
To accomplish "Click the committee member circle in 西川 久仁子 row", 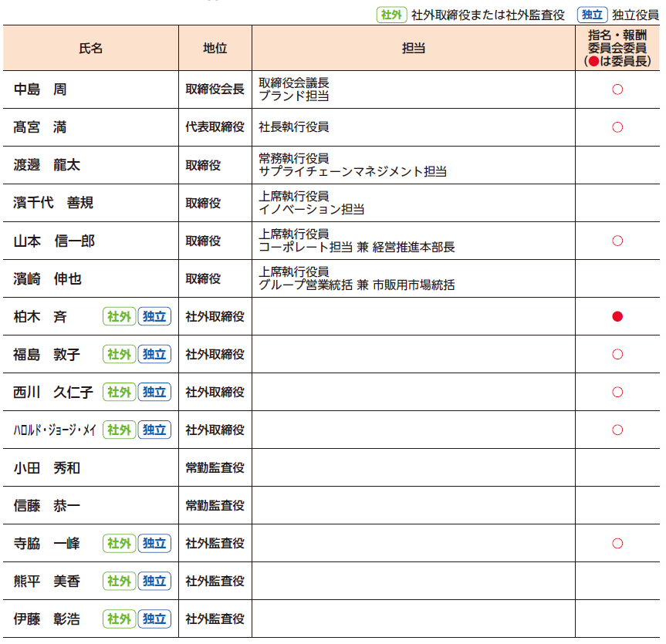I will pos(617,393).
